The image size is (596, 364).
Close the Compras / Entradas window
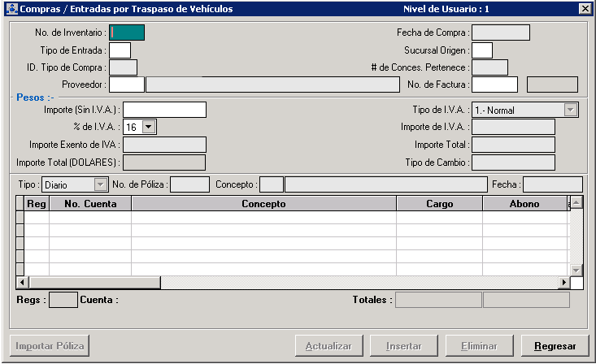tap(584, 9)
